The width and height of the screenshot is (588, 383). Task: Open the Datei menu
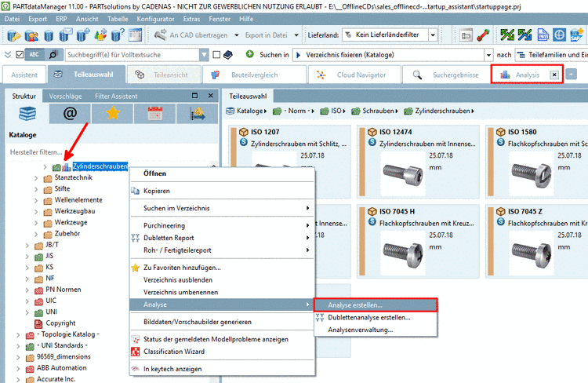point(12,19)
